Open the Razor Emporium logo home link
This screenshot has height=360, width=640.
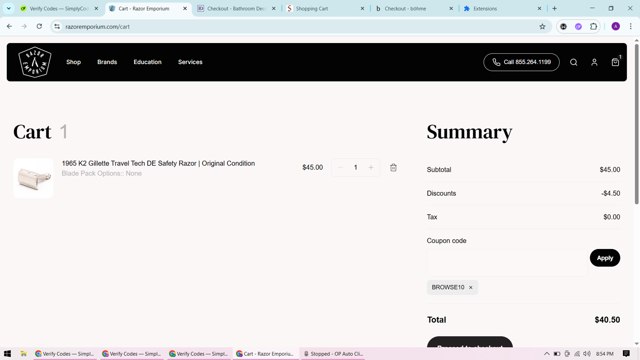(x=35, y=62)
